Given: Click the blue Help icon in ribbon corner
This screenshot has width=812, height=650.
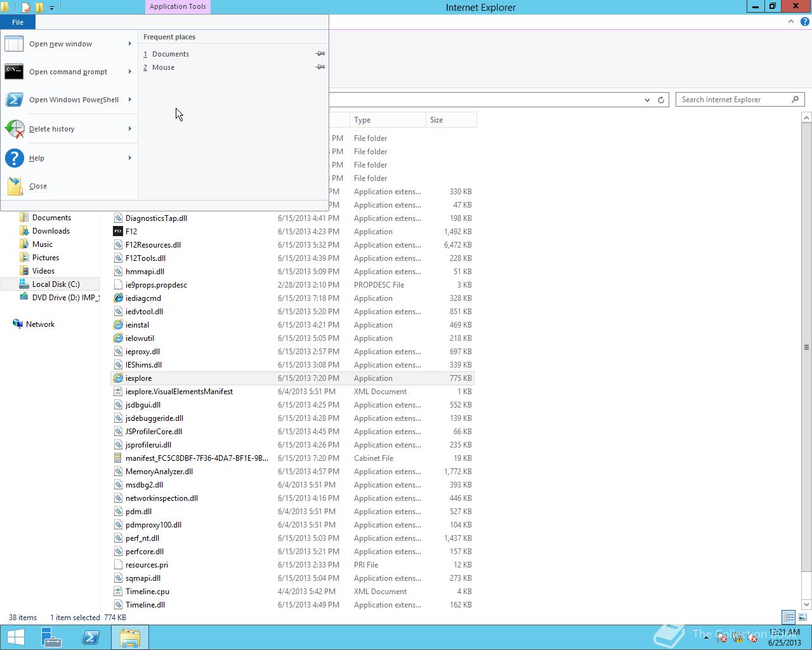Looking at the screenshot, I should (x=804, y=22).
